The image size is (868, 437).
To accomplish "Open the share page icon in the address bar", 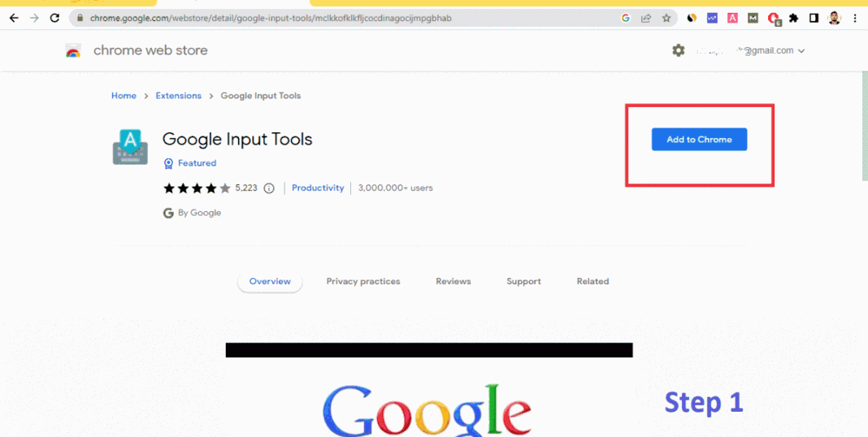I will point(646,18).
